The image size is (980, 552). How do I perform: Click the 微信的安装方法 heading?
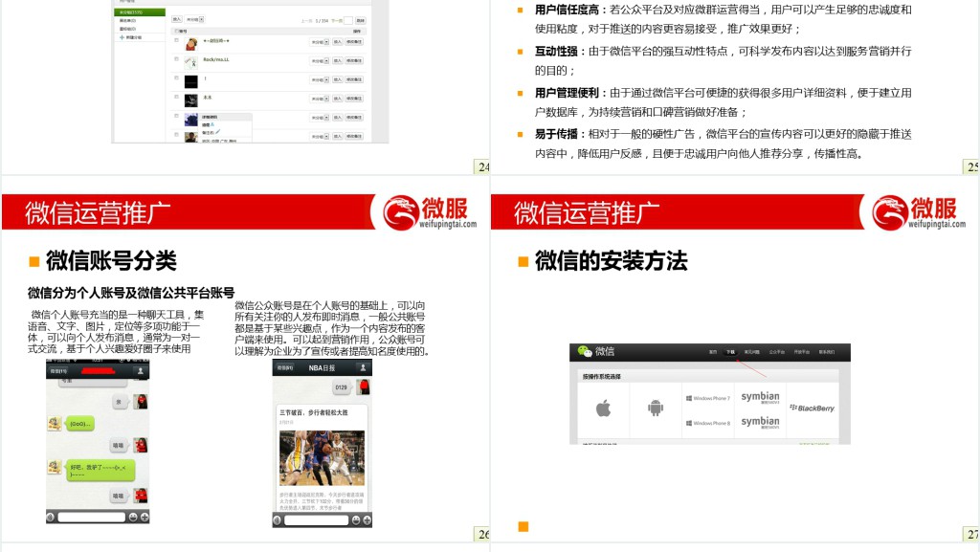pos(611,261)
